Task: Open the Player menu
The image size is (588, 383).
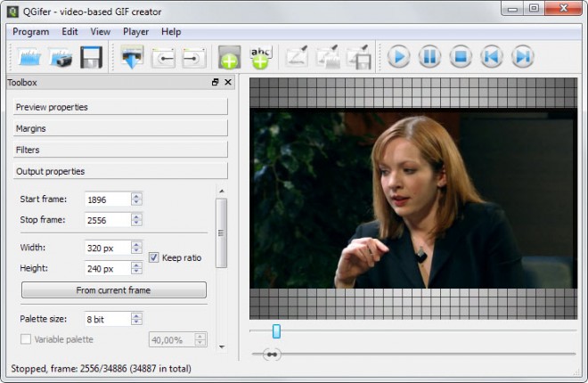Action: [135, 32]
